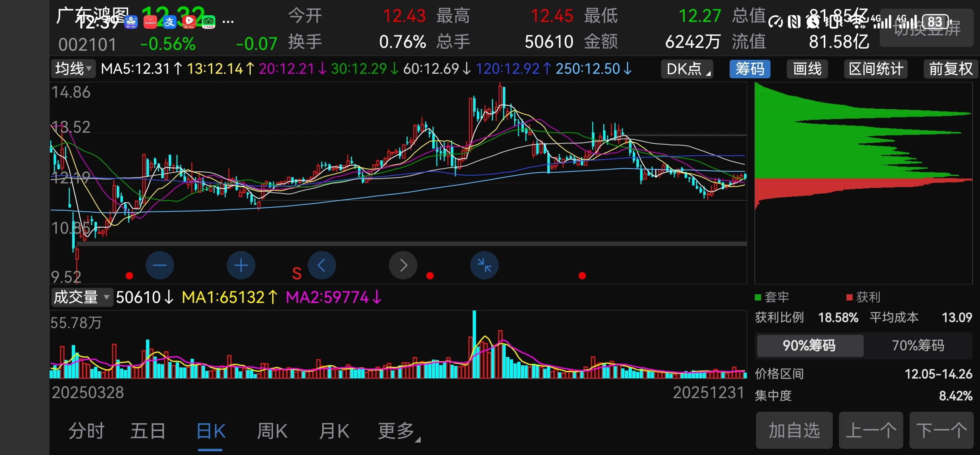The image size is (980, 455).
Task: Switch to the 周K tab
Action: [272, 432]
